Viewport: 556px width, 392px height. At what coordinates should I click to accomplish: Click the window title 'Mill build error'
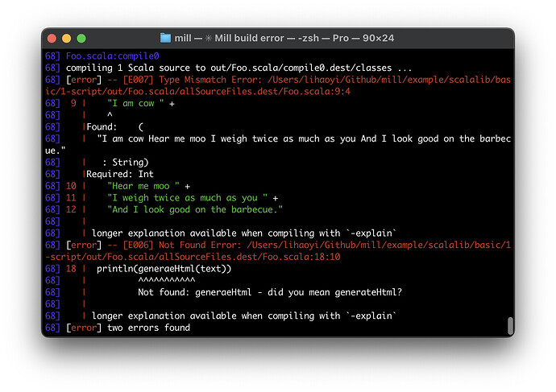[249, 38]
